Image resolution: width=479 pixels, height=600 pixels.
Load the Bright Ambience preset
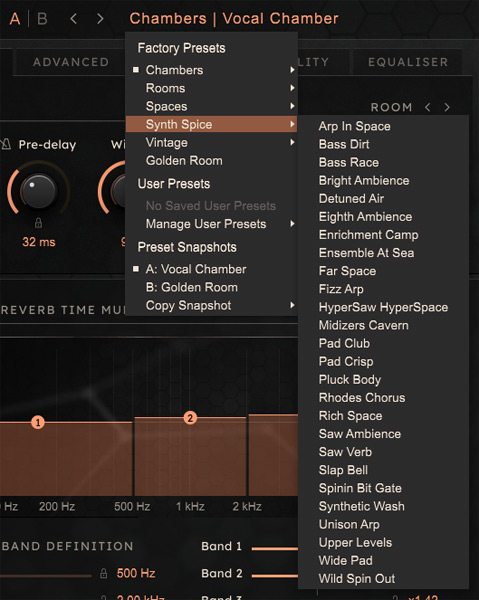tap(383, 181)
